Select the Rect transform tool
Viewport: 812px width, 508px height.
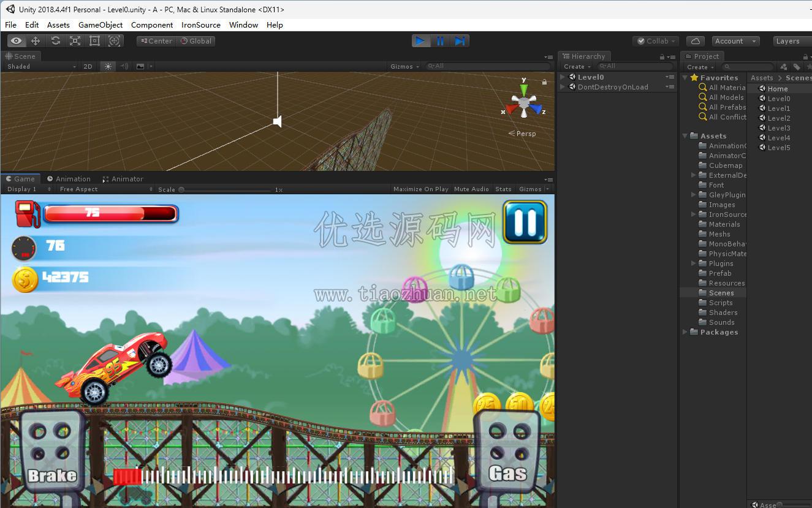pyautogui.click(x=94, y=41)
